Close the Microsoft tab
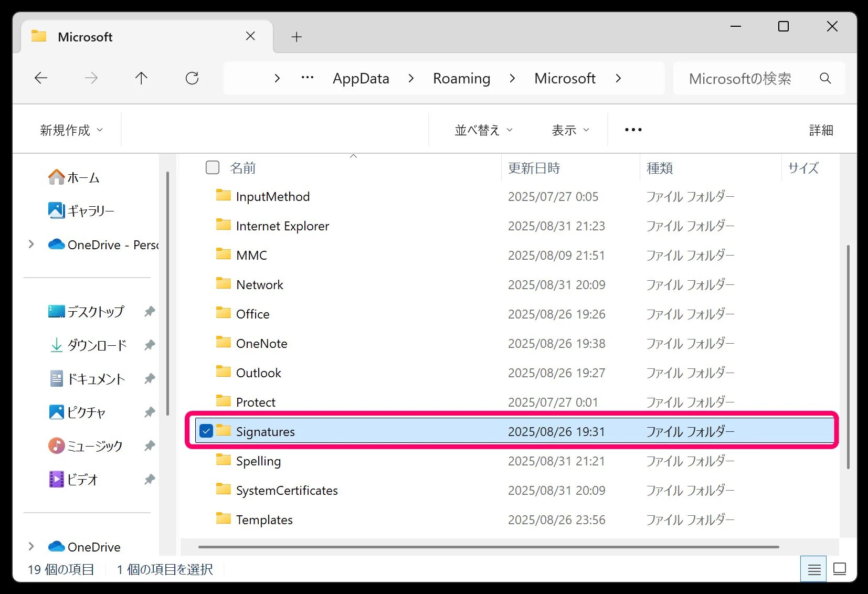868x594 pixels. [250, 36]
